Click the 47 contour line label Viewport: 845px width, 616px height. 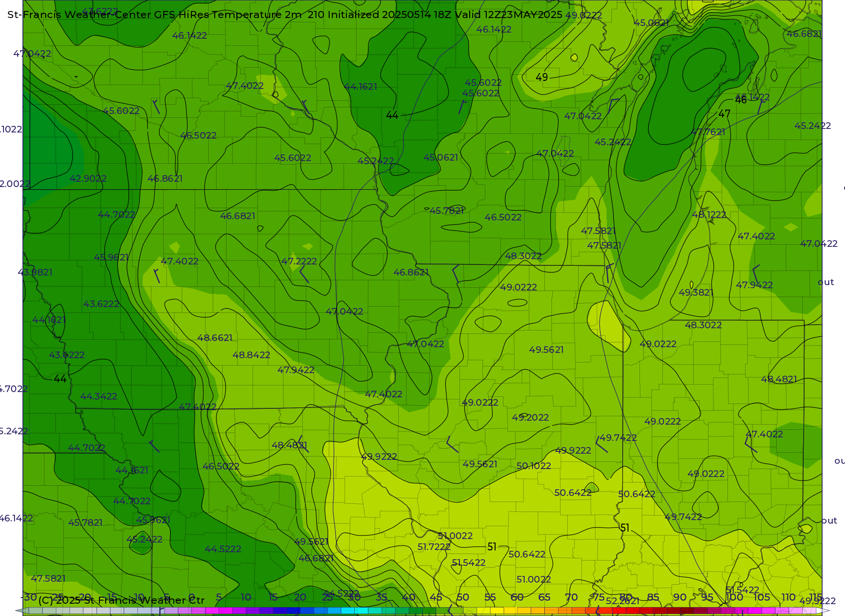pos(724,114)
